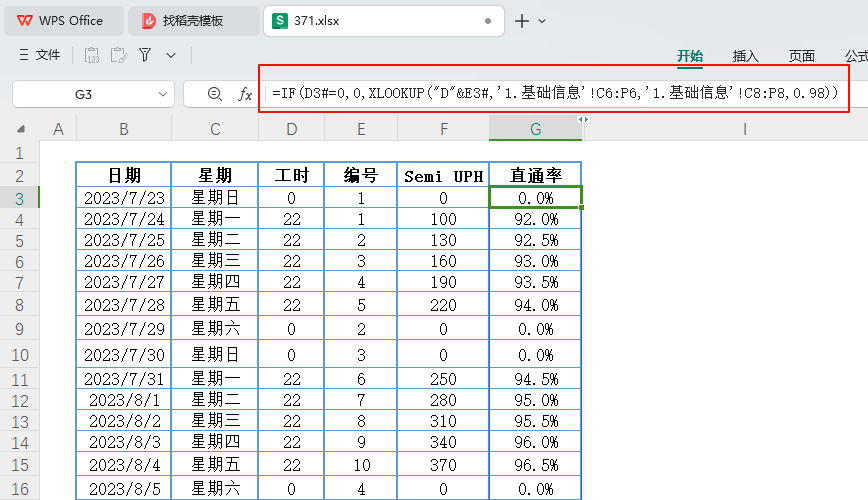Click the unsaved dot on 371.xlsx tab

488,21
